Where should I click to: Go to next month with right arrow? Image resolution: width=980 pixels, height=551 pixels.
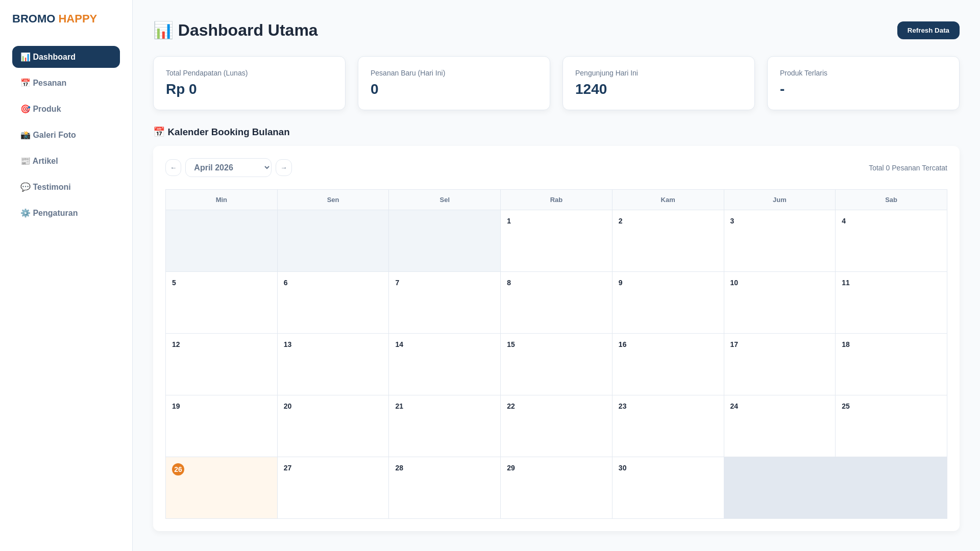(284, 168)
